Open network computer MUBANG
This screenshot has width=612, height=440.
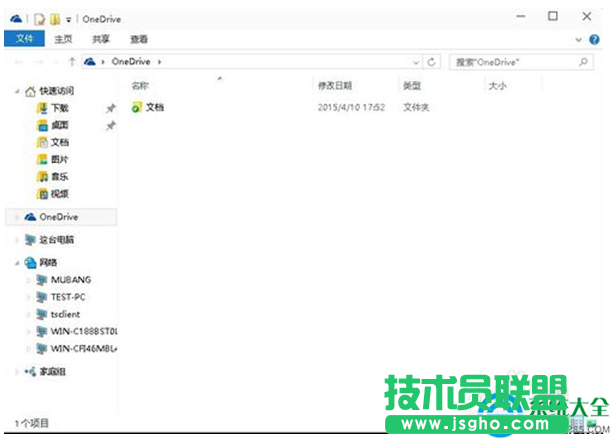[71, 280]
